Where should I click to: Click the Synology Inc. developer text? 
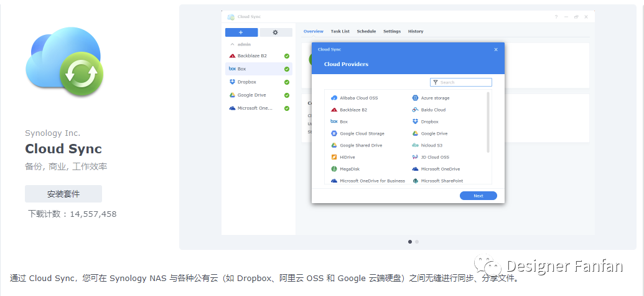[x=52, y=133]
